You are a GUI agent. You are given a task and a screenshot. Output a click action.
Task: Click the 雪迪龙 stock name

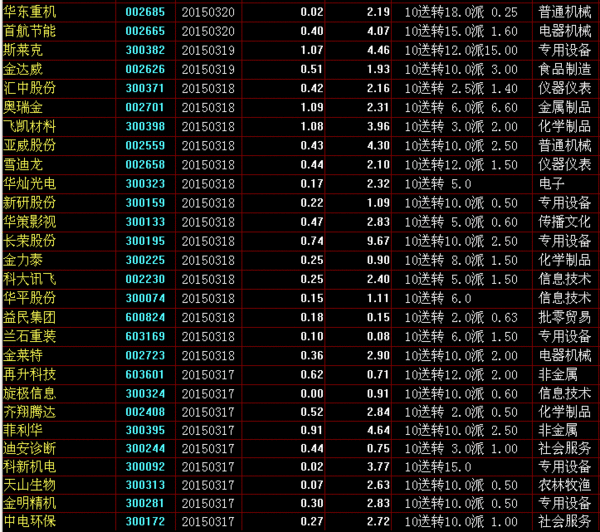point(24,164)
